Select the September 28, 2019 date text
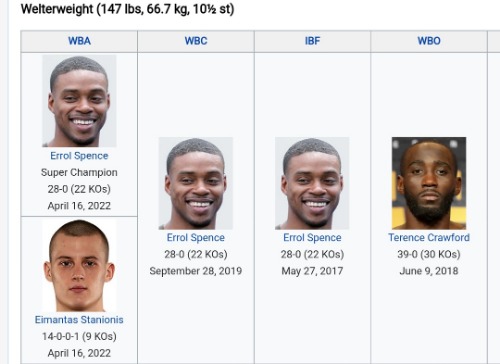The width and height of the screenshot is (500, 364). [x=196, y=271]
